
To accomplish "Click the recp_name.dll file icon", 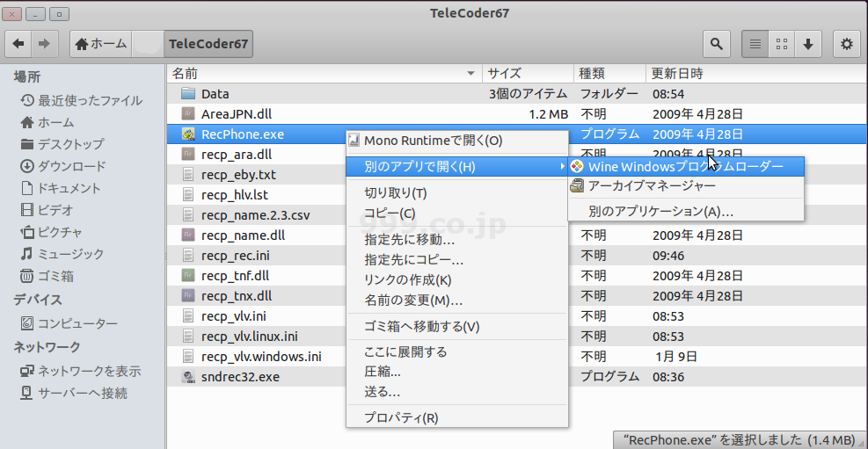I will coord(189,235).
